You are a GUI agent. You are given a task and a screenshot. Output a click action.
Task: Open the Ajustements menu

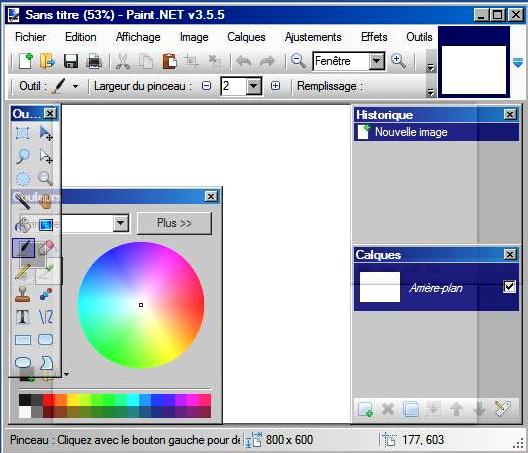click(x=313, y=37)
